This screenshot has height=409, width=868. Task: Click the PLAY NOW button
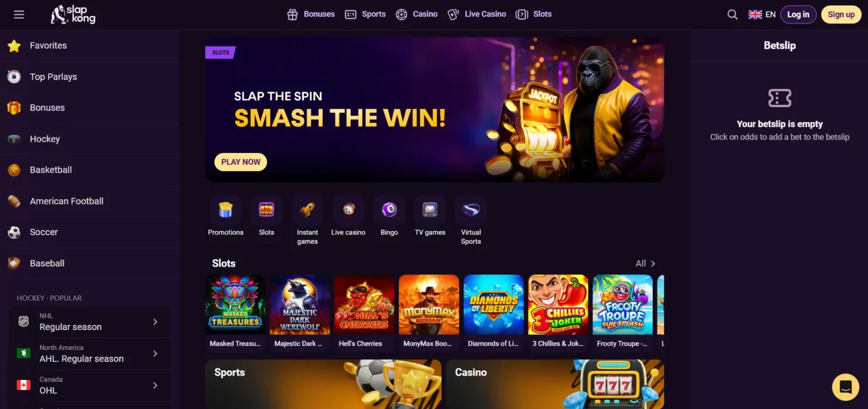pyautogui.click(x=240, y=162)
